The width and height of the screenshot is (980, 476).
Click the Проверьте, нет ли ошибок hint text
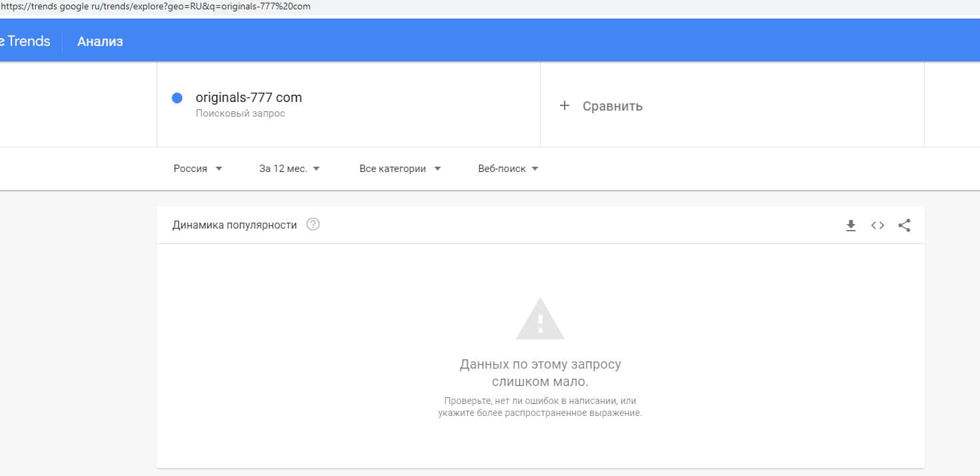(540, 407)
